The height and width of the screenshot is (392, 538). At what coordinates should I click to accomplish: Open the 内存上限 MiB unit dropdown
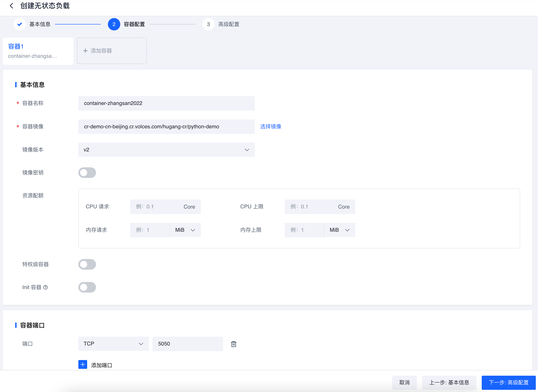339,230
